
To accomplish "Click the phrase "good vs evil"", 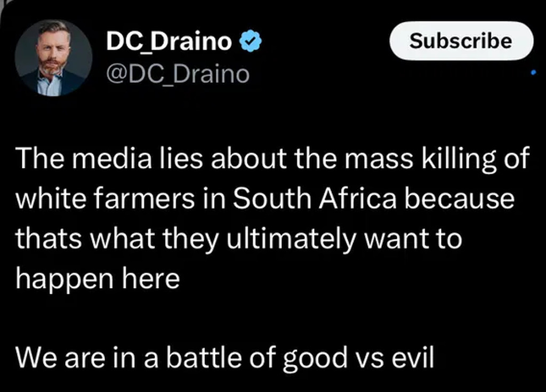I will [358, 357].
